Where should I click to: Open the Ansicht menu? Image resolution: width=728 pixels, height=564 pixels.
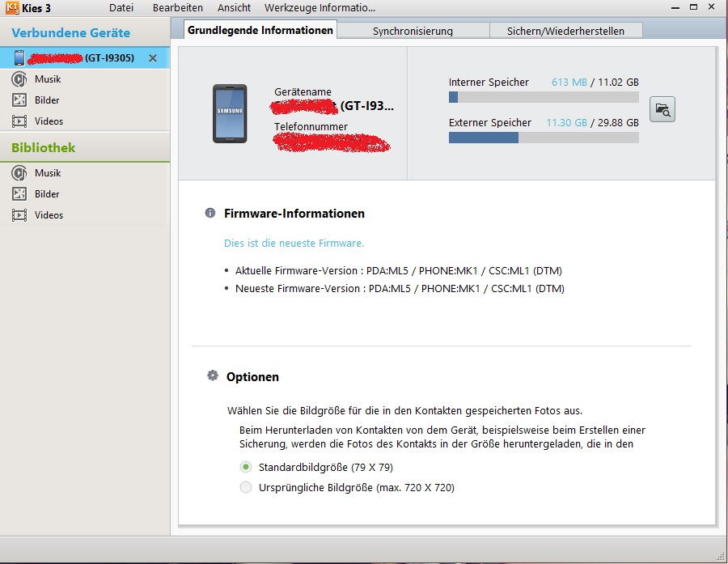[234, 8]
